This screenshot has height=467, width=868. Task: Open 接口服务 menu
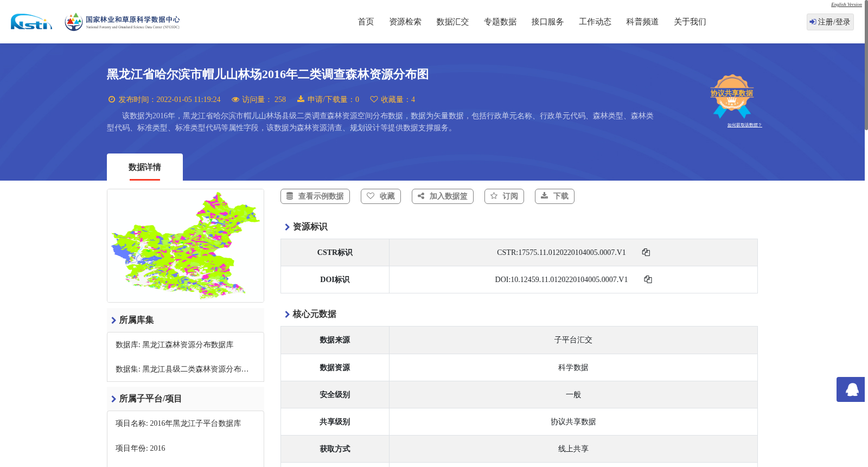pos(547,22)
